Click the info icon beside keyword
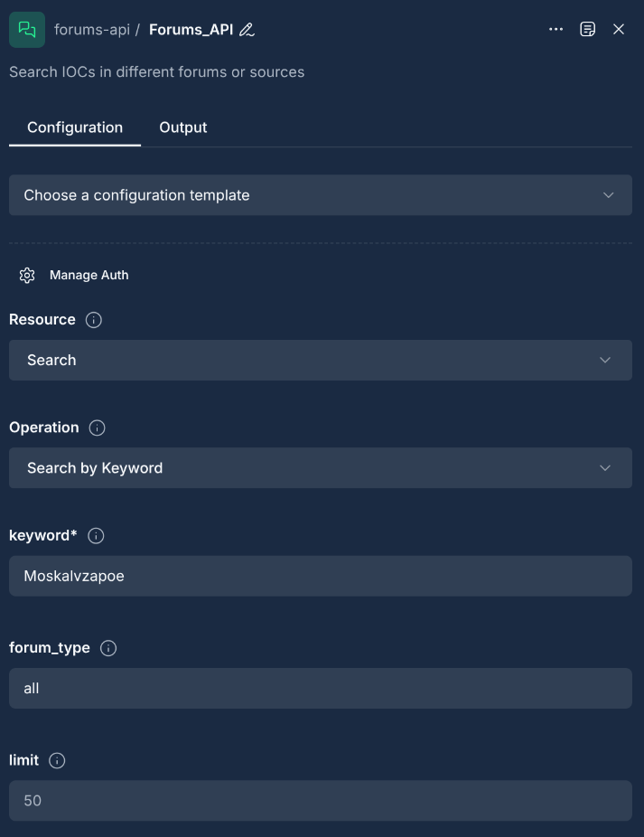The width and height of the screenshot is (644, 837). tap(96, 536)
